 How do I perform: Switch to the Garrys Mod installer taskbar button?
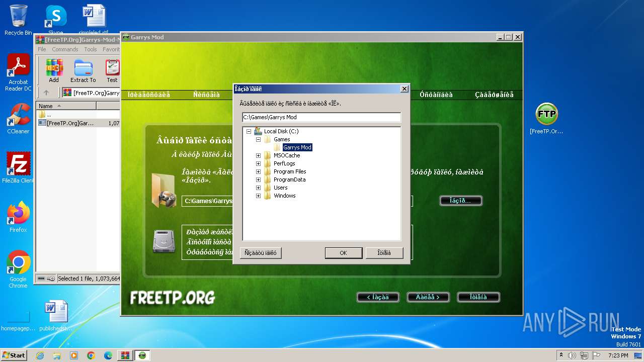[x=142, y=355]
